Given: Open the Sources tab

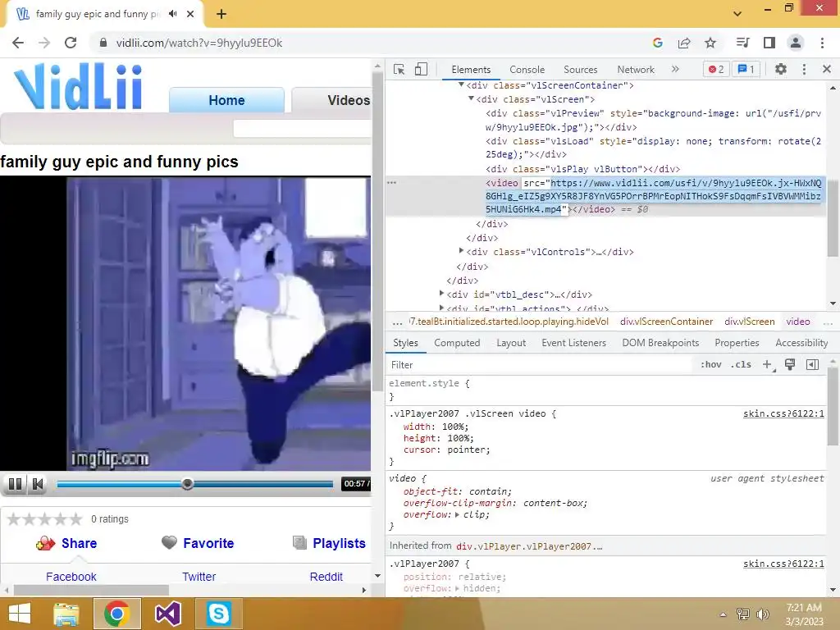Looking at the screenshot, I should 580,70.
